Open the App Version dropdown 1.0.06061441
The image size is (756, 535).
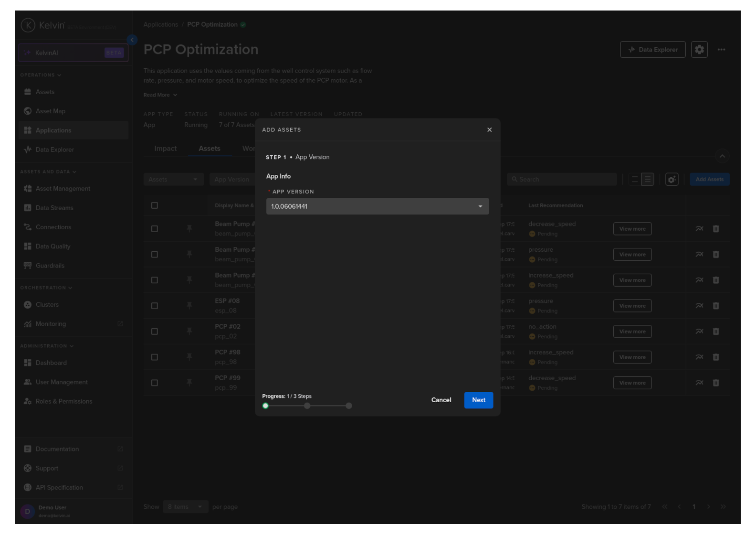click(x=378, y=206)
